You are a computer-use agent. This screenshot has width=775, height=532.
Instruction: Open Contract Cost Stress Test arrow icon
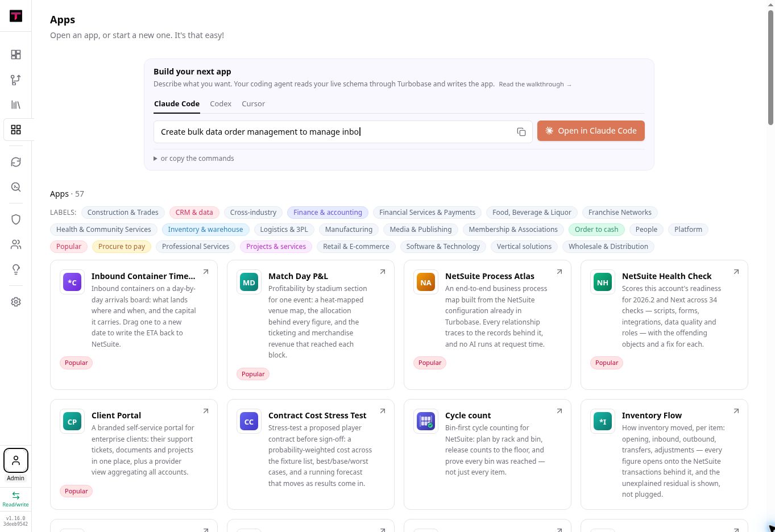pyautogui.click(x=383, y=411)
